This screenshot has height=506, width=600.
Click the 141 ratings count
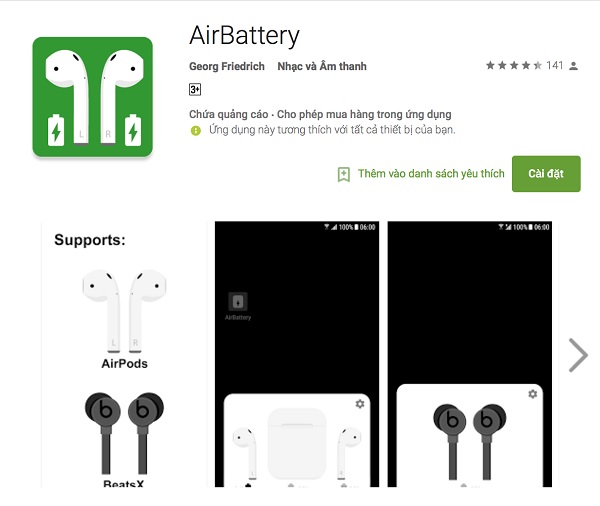coord(554,65)
